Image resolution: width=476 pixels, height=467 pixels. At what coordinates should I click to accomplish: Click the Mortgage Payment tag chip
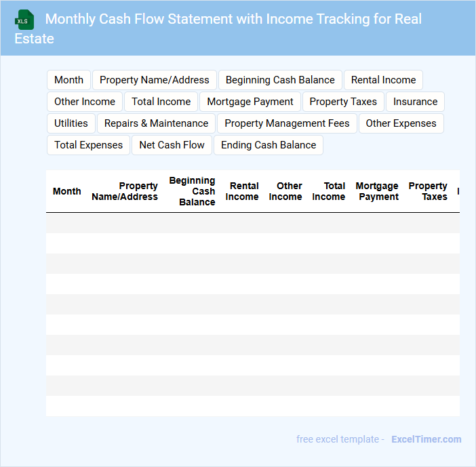(x=250, y=102)
